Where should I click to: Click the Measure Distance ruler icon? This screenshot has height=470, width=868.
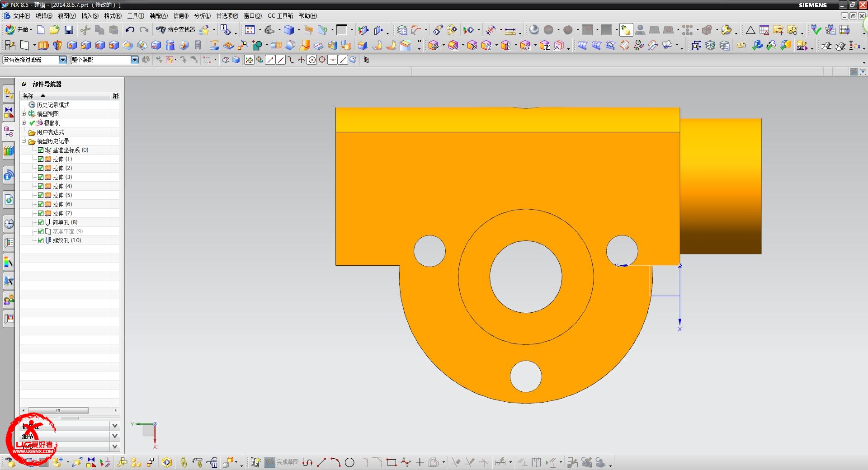pos(510,30)
